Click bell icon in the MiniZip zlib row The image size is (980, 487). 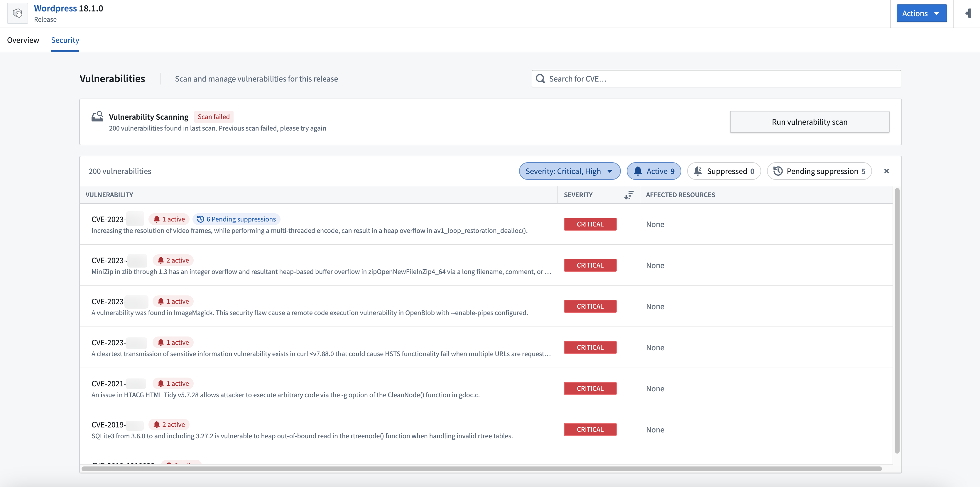click(160, 260)
